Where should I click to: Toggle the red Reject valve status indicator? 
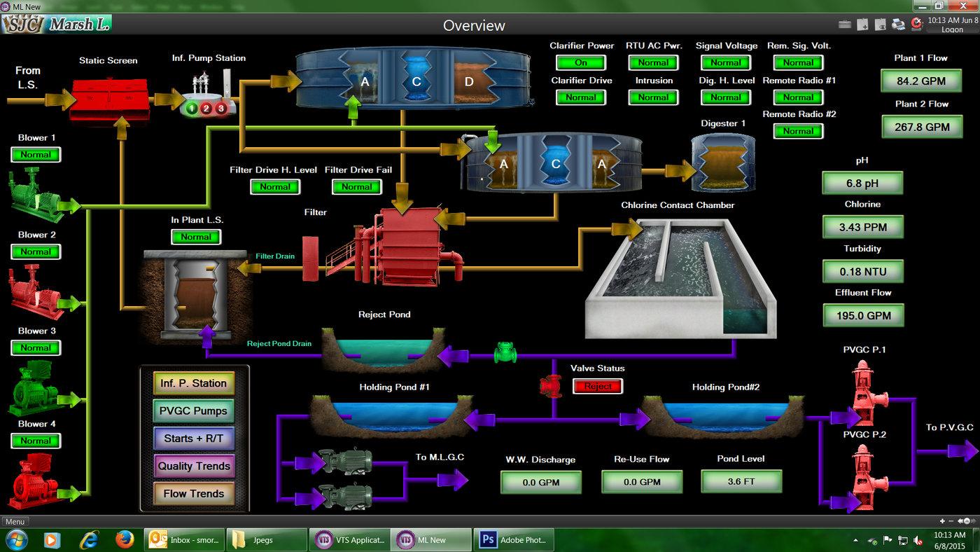pos(597,386)
